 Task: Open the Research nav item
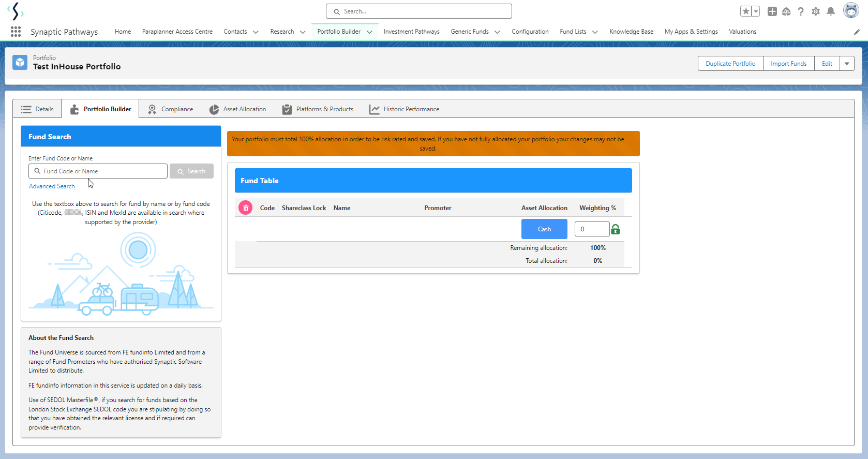tap(282, 32)
